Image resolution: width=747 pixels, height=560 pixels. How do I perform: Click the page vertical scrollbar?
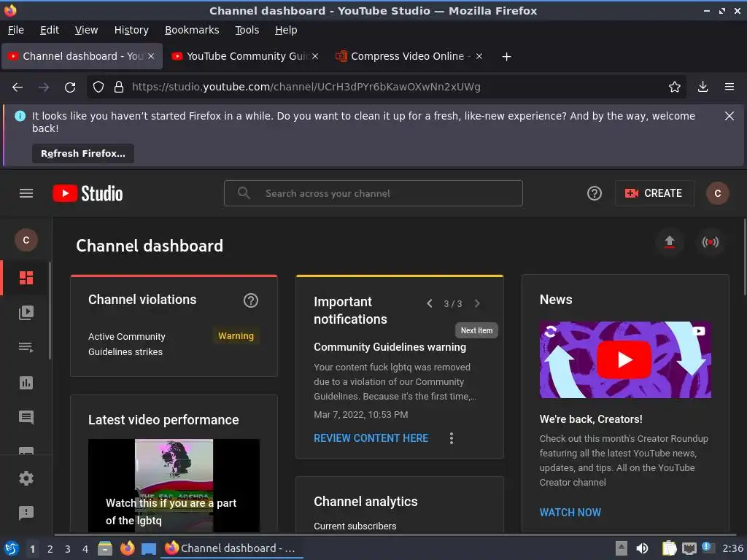coord(743,257)
